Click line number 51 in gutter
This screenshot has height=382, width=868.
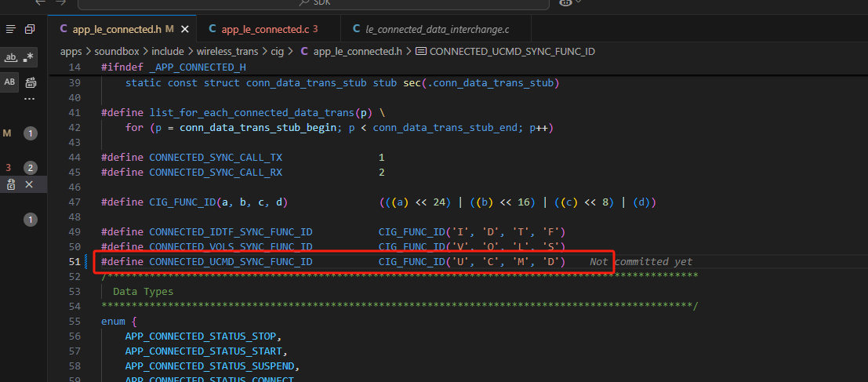click(74, 262)
